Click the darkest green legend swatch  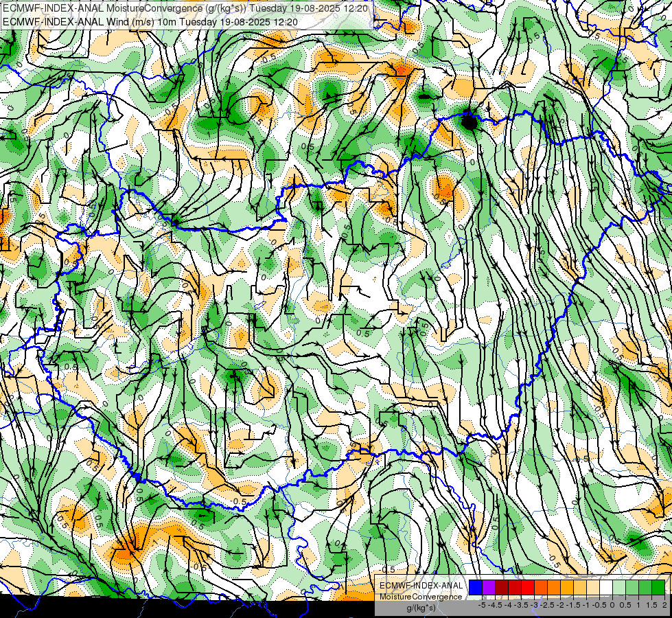click(x=658, y=587)
